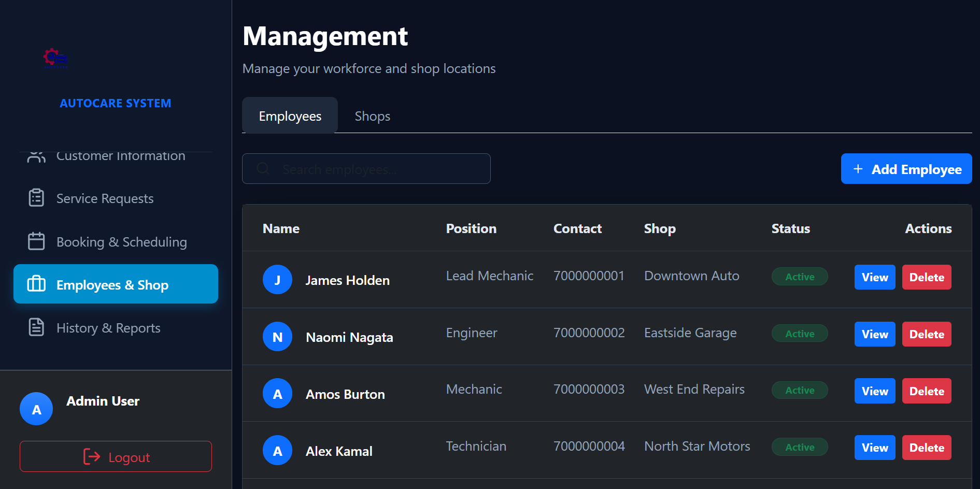
Task: Click the Lead Mechanic position cell
Action: (490, 276)
